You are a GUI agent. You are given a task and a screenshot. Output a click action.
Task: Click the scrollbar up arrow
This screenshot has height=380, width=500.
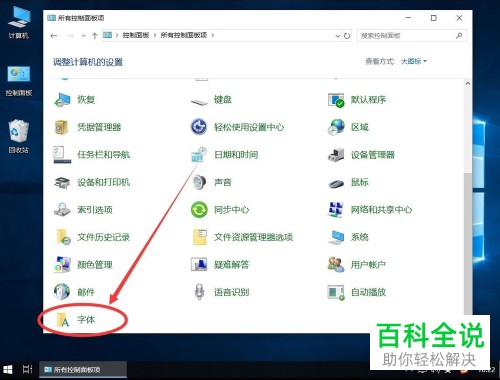pos(468,83)
